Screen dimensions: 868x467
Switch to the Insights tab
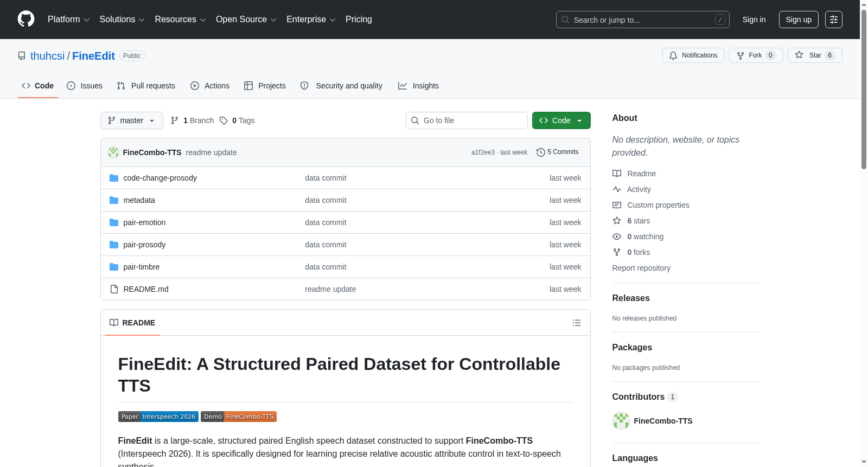coord(418,86)
